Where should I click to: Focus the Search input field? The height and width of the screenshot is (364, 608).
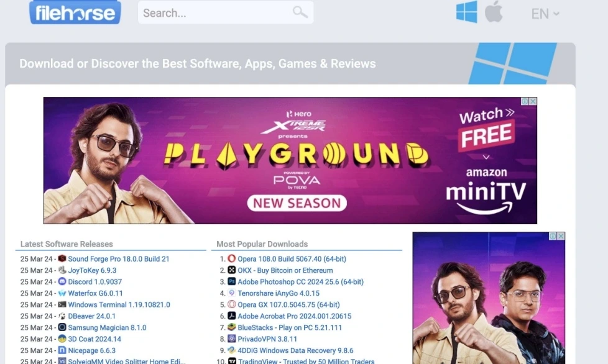pos(225,13)
